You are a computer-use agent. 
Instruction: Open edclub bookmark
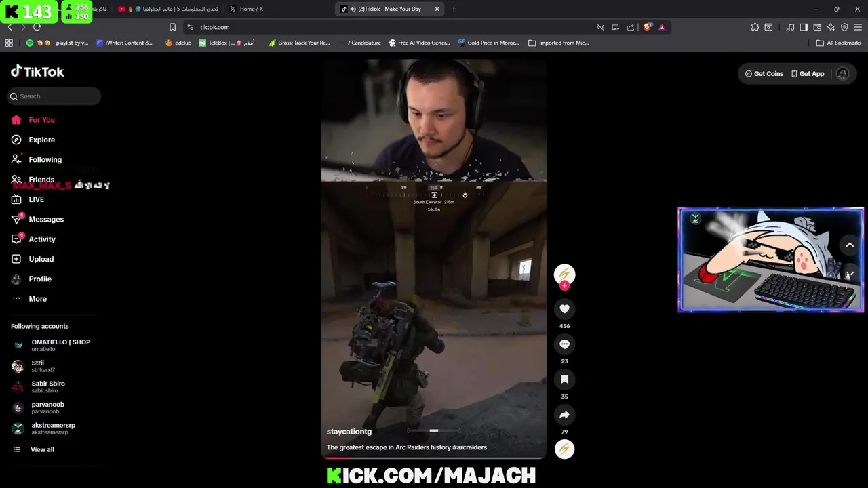click(178, 43)
